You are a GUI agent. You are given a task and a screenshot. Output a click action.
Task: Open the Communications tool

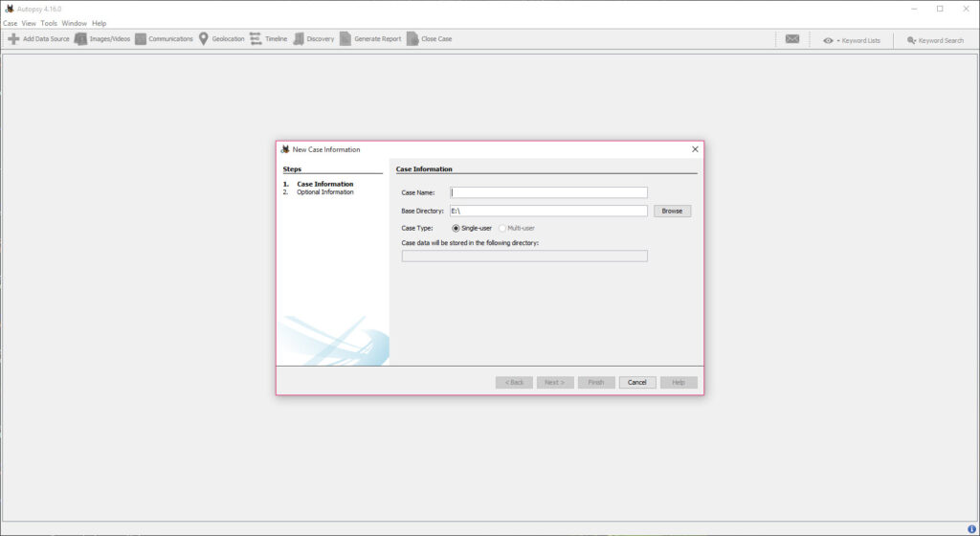164,38
